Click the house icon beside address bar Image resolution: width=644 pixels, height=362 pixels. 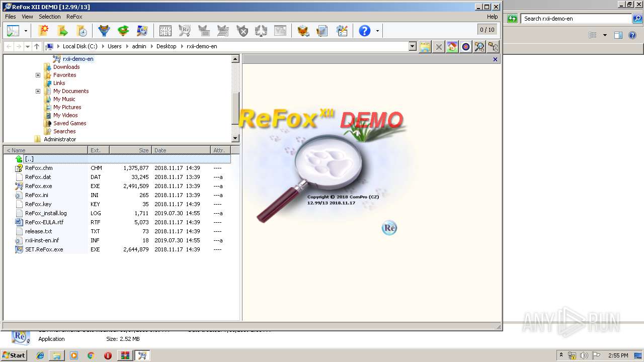(x=452, y=47)
